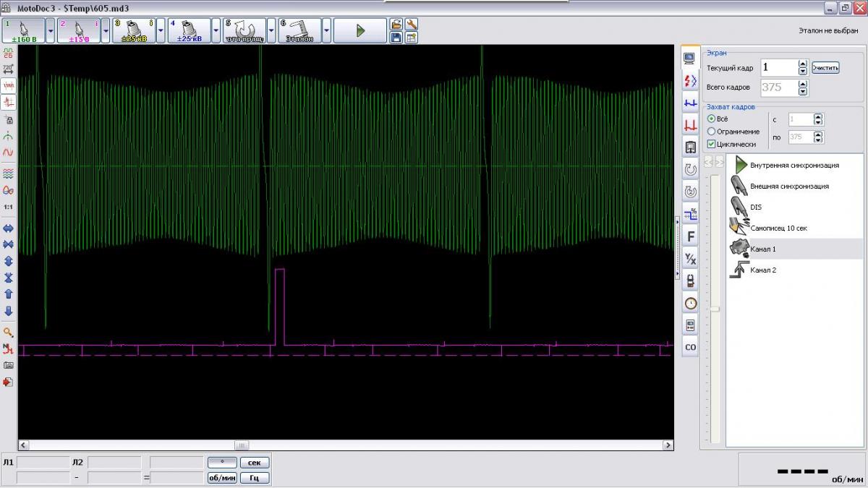Click the 1:1 scale icon
Image resolution: width=868 pixels, height=488 pixels.
pyautogui.click(x=9, y=207)
